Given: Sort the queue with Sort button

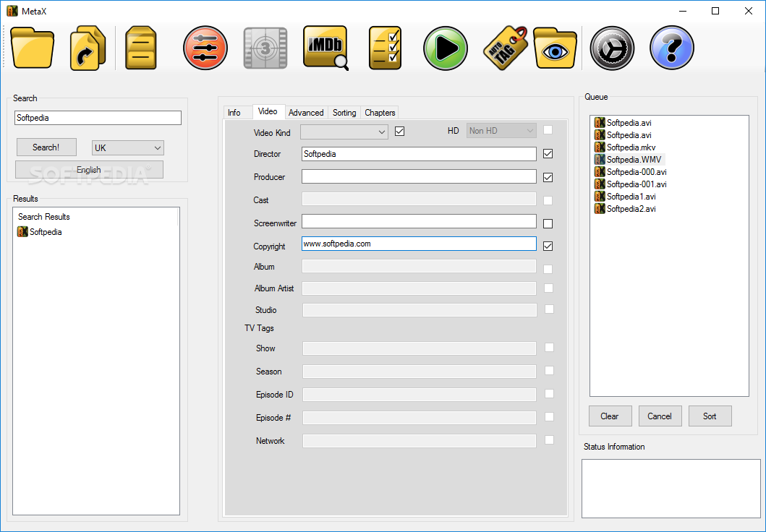Looking at the screenshot, I should tap(710, 416).
